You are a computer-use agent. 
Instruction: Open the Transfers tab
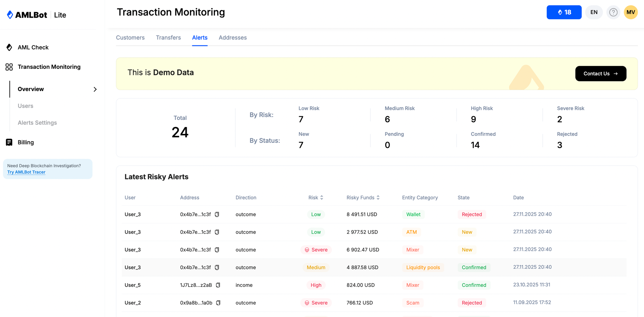coord(168,38)
